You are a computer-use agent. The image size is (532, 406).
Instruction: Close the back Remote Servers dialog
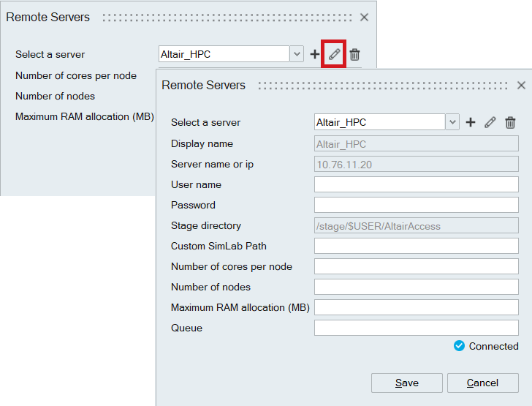(x=364, y=18)
